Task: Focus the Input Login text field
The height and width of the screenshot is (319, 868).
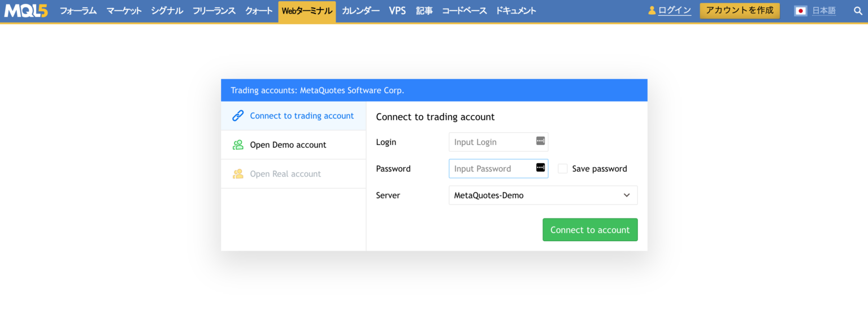Action: pyautogui.click(x=492, y=142)
